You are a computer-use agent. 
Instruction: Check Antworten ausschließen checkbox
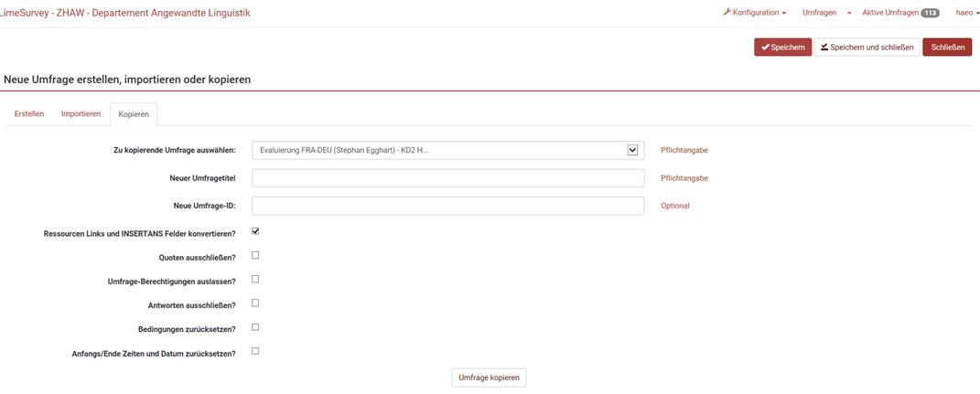255,303
